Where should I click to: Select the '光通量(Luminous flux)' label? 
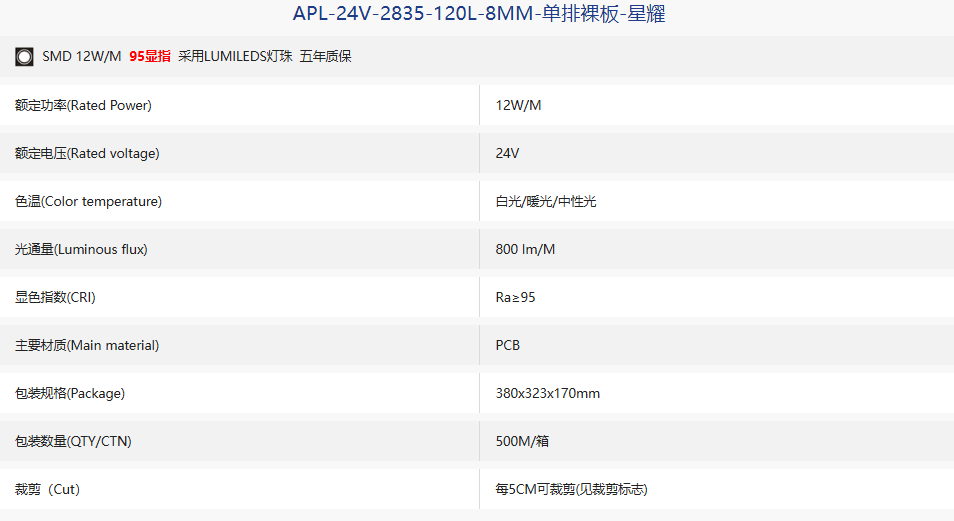81,250
